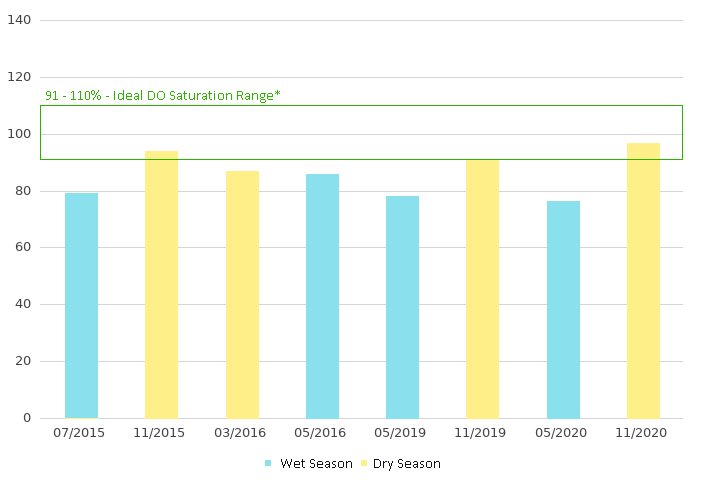Select the blue 05/2019 bar
This screenshot has width=702, height=498.
pyautogui.click(x=402, y=307)
